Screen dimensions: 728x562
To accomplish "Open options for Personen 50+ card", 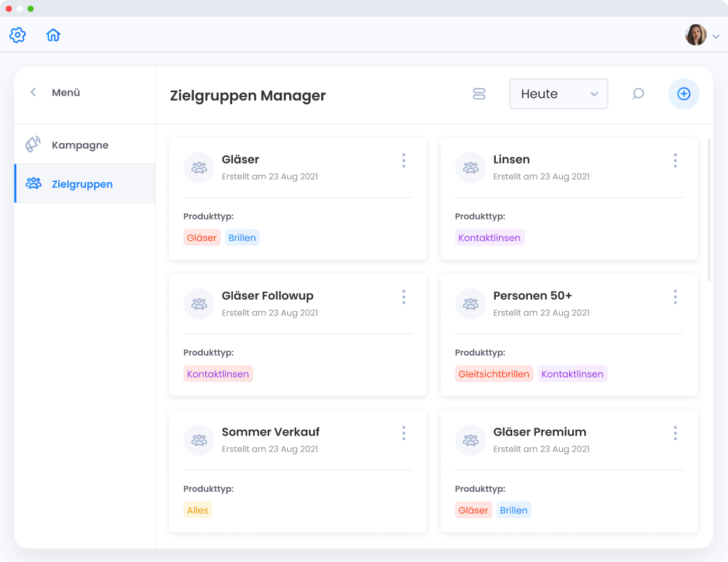I will [x=675, y=297].
